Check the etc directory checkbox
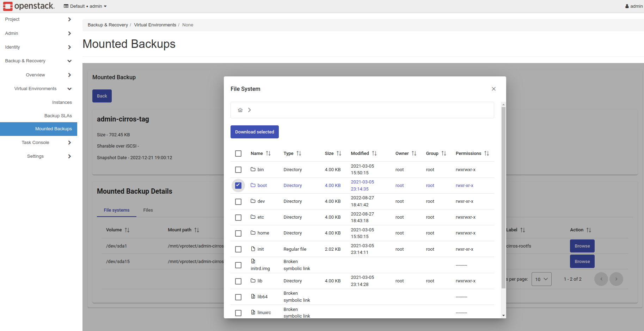This screenshot has height=331, width=644. point(238,218)
